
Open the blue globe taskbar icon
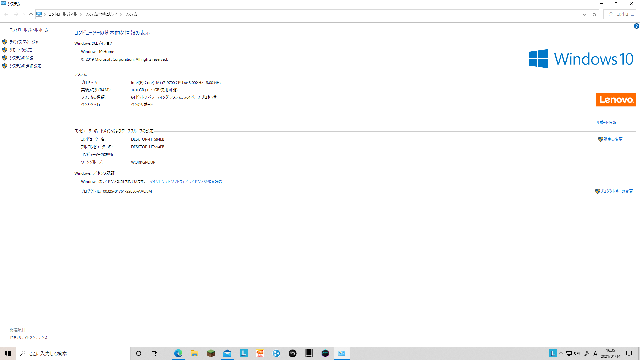(276, 353)
